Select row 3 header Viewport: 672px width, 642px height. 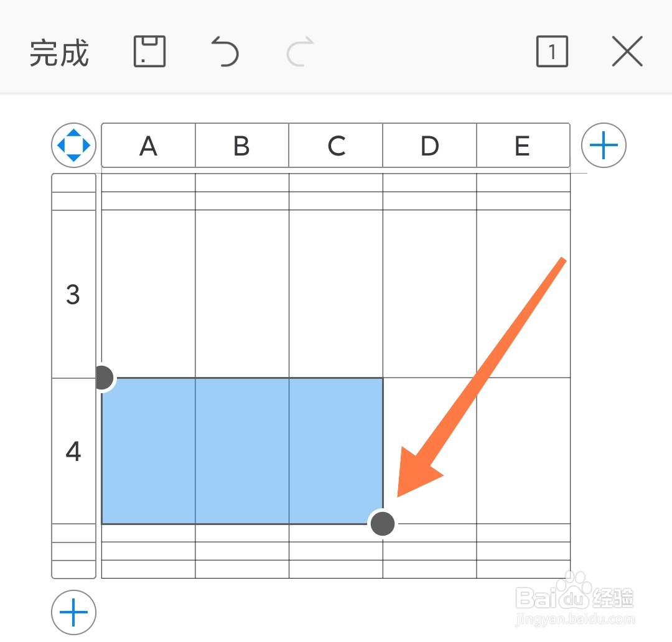coord(73,294)
